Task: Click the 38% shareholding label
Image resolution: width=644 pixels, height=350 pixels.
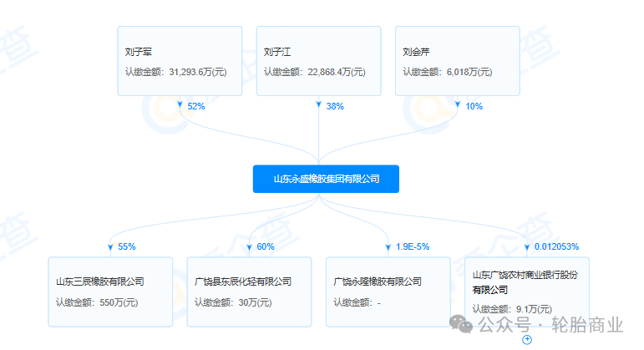Action: [x=335, y=106]
